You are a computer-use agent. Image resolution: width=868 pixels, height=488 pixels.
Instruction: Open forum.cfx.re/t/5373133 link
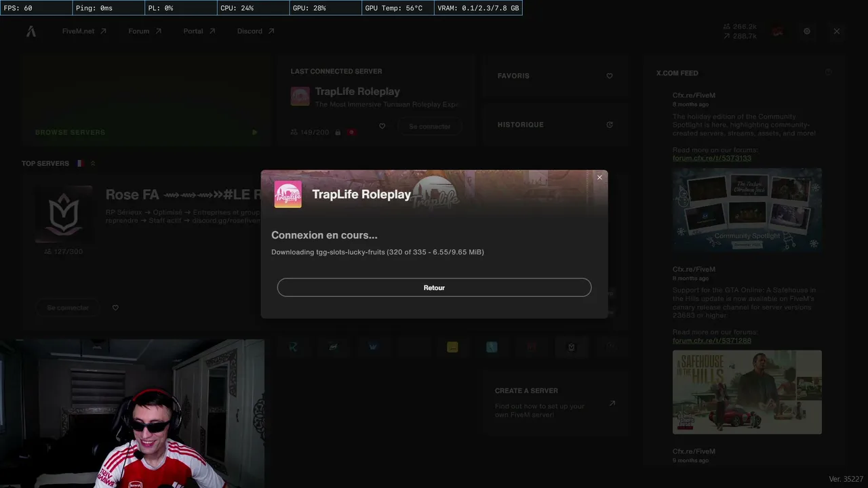click(x=712, y=158)
